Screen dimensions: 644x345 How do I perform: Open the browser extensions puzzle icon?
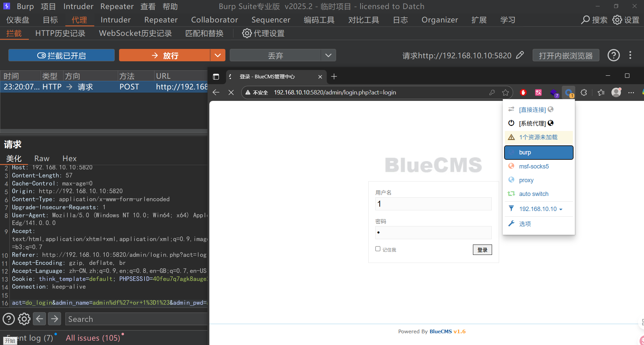pos(584,92)
